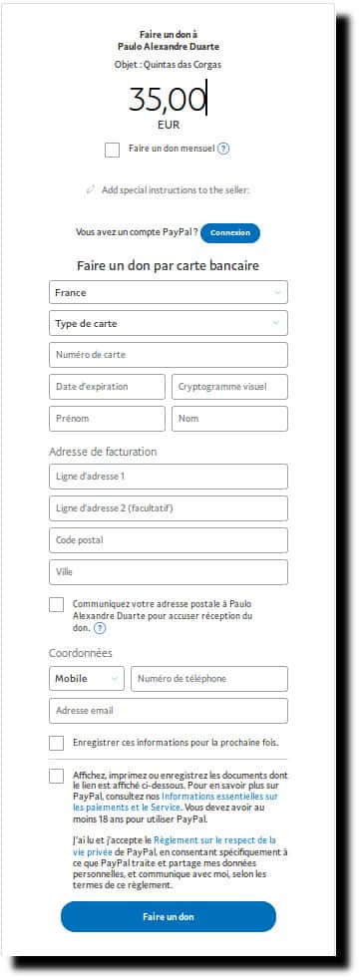Click the Connexion button

(230, 232)
